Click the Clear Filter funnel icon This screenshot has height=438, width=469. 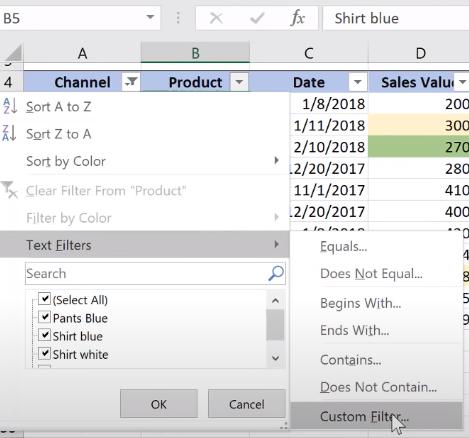coord(9,190)
